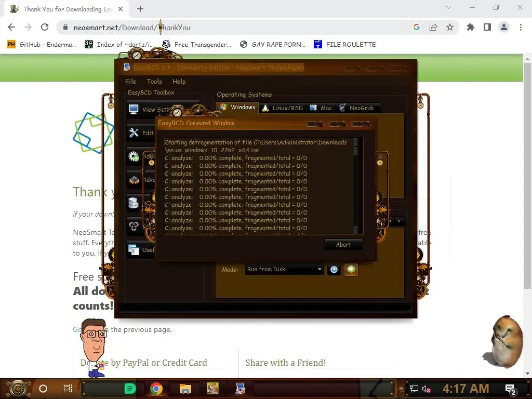Click the cartoon man with glasses
The height and width of the screenshot is (399, 532).
click(x=94, y=348)
